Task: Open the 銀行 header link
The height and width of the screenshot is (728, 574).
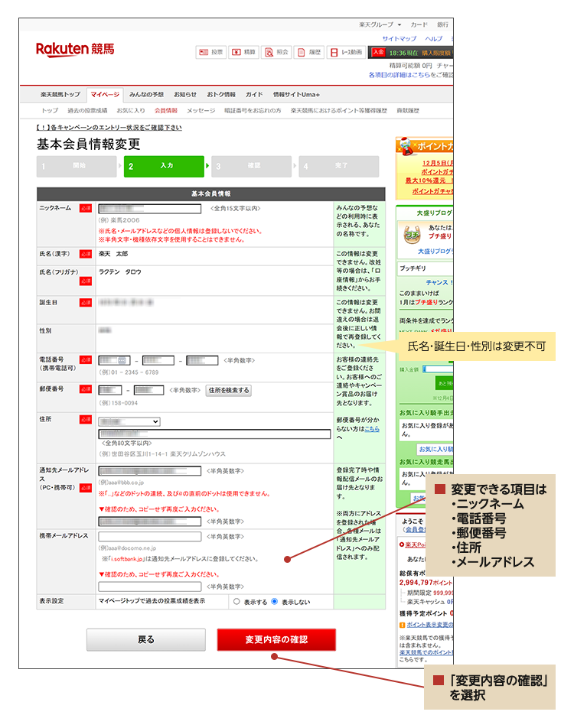Action: 442,24
